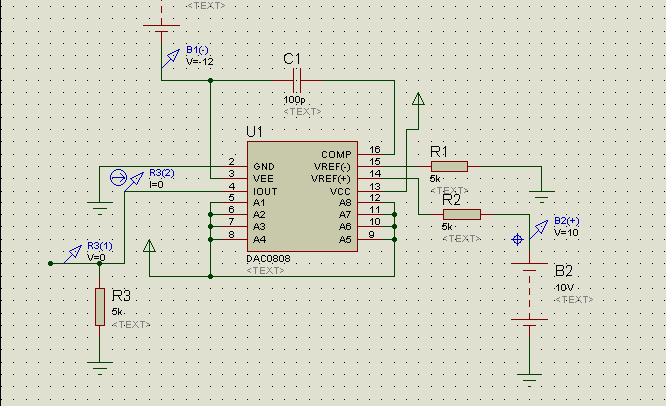Click the VEE pin label
Screen dimensions: 666x406
coord(263,179)
